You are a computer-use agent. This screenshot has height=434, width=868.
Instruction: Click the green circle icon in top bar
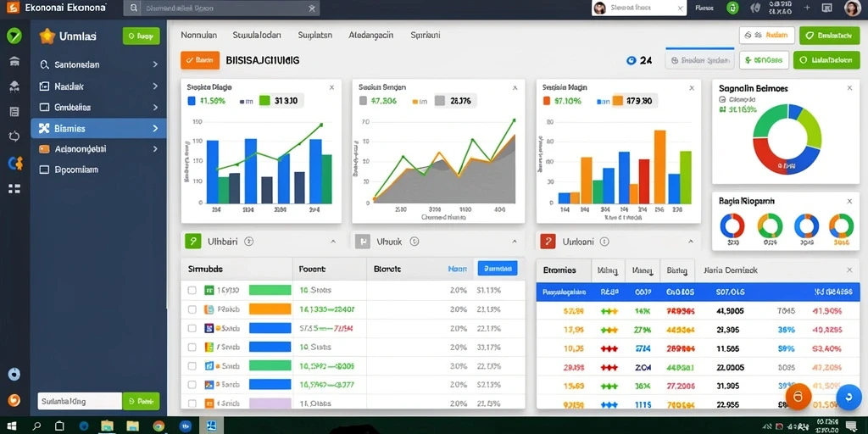pos(732,8)
